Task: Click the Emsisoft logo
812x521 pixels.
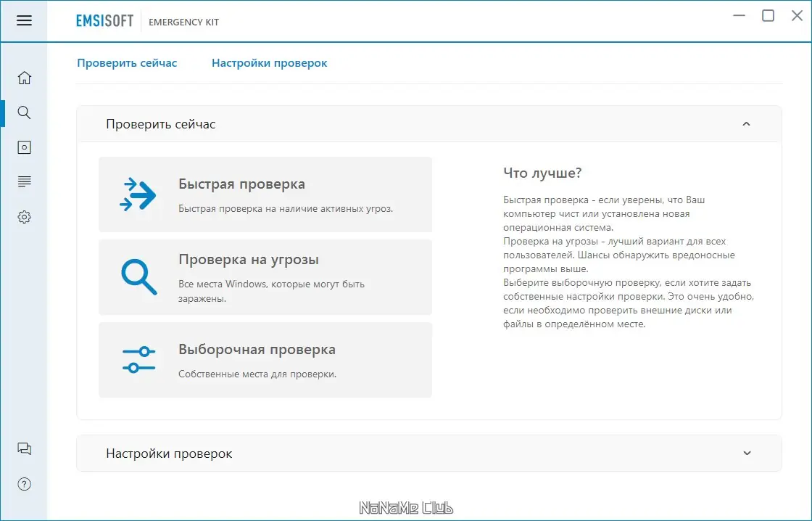Action: [x=104, y=21]
